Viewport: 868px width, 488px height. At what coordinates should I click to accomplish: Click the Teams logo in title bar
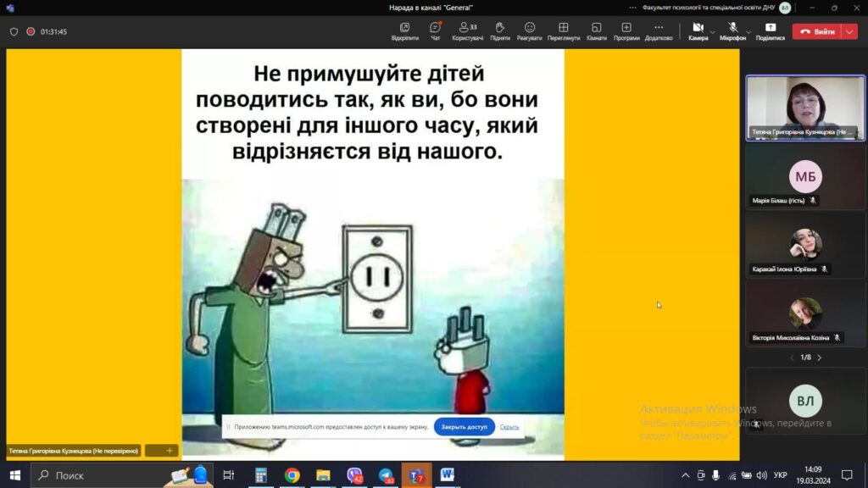(10, 8)
